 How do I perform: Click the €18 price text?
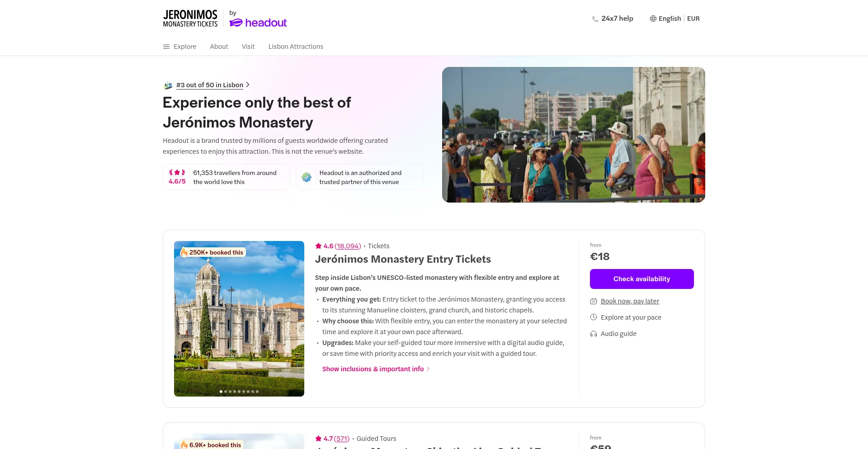[600, 257]
